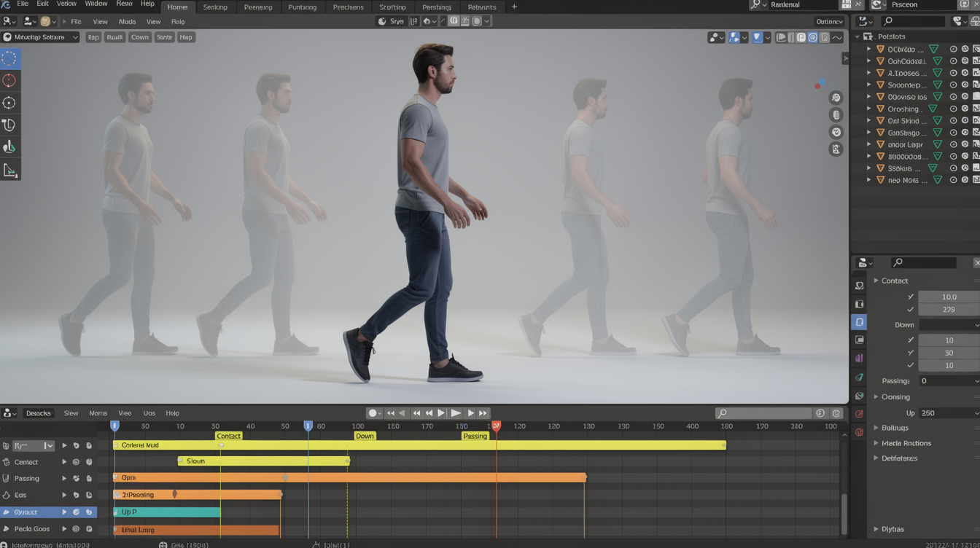Open the blue highlighted properties tab icon
The image size is (980, 548).
coord(860,322)
